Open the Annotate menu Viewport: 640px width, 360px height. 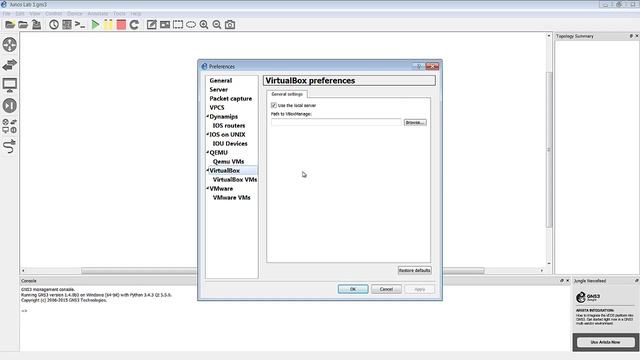pos(98,13)
